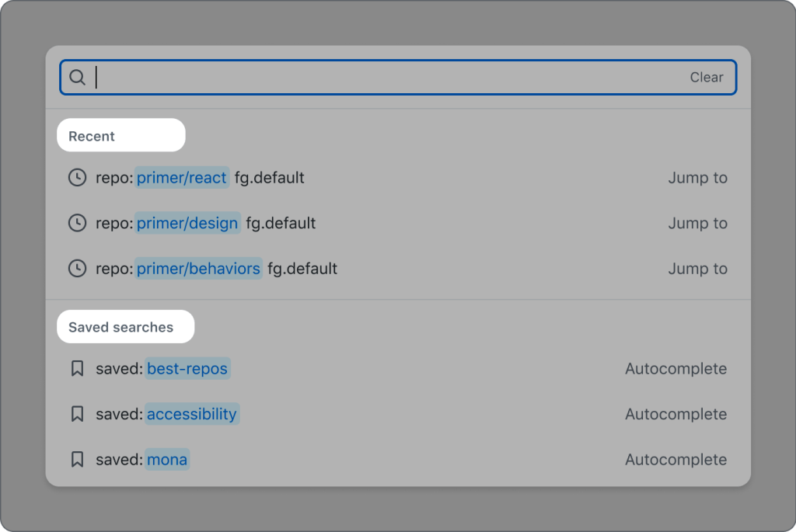Image resolution: width=796 pixels, height=532 pixels.
Task: Autocomplete the accessibility saved search
Action: (x=676, y=414)
